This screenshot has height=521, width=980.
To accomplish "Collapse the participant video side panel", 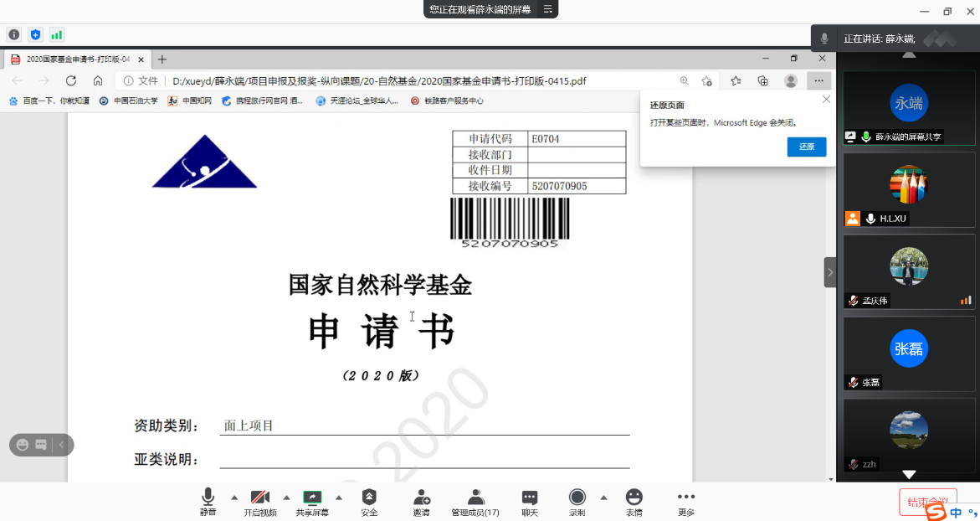I will pos(830,272).
